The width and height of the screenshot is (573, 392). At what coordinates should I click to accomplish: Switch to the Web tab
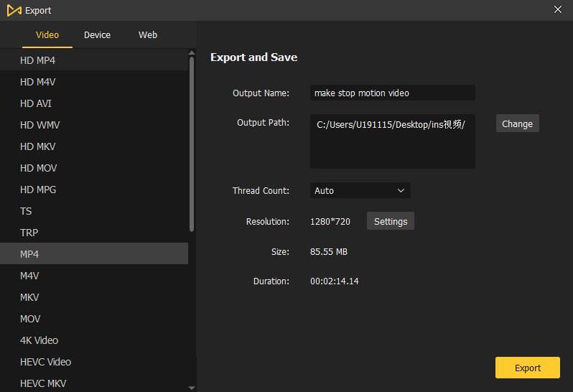click(x=148, y=35)
